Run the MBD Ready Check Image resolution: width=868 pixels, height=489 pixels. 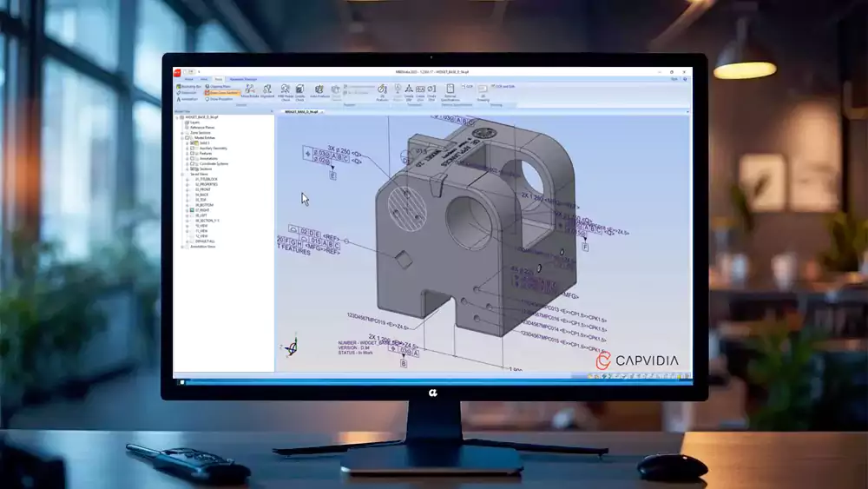click(x=286, y=92)
